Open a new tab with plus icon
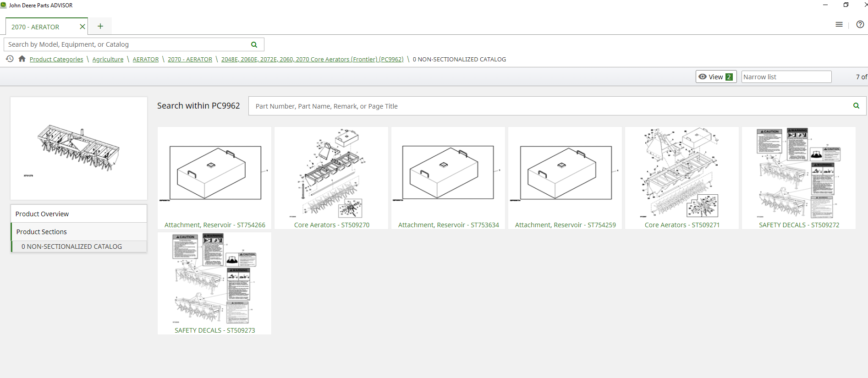The width and height of the screenshot is (868, 378). 100,26
